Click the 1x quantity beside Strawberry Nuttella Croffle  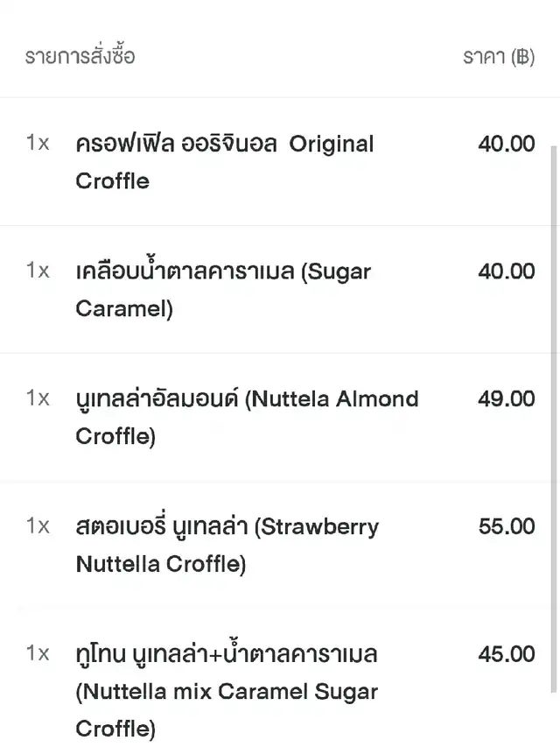(38, 526)
